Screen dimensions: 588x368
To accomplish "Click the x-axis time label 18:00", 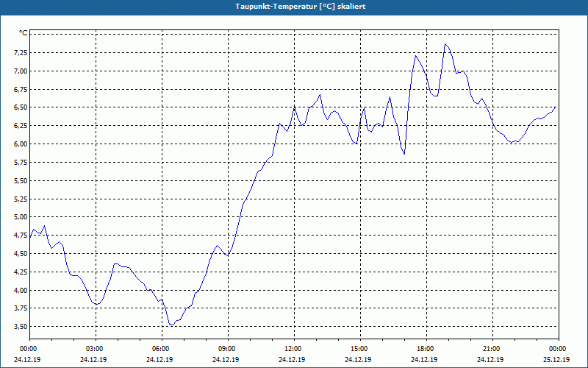I will (x=426, y=349).
